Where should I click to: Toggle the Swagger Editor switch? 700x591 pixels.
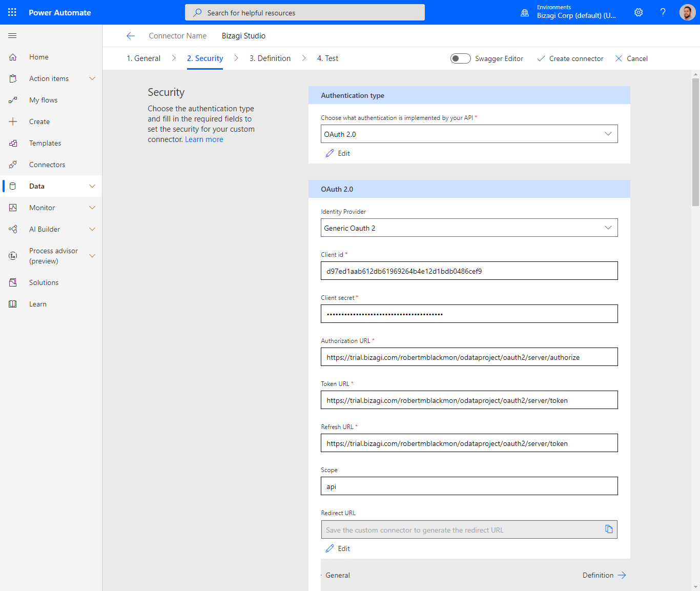coord(461,58)
